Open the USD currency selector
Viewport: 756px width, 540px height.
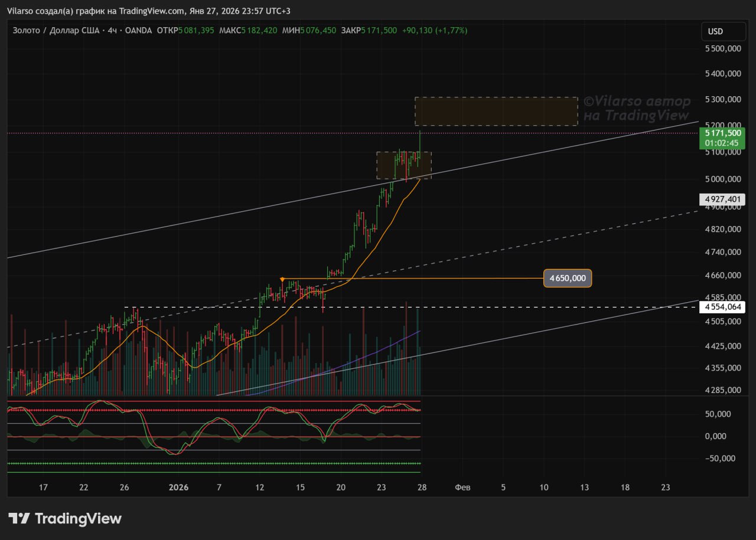[x=715, y=31]
